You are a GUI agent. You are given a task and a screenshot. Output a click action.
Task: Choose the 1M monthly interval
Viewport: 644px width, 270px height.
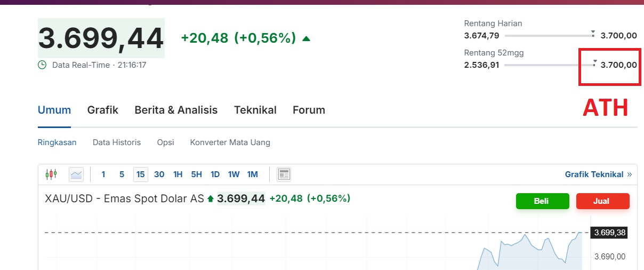point(252,174)
